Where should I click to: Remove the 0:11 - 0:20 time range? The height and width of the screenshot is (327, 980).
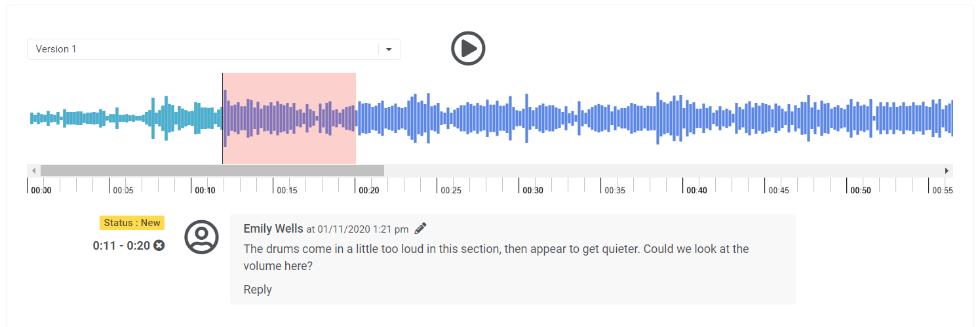click(x=159, y=246)
